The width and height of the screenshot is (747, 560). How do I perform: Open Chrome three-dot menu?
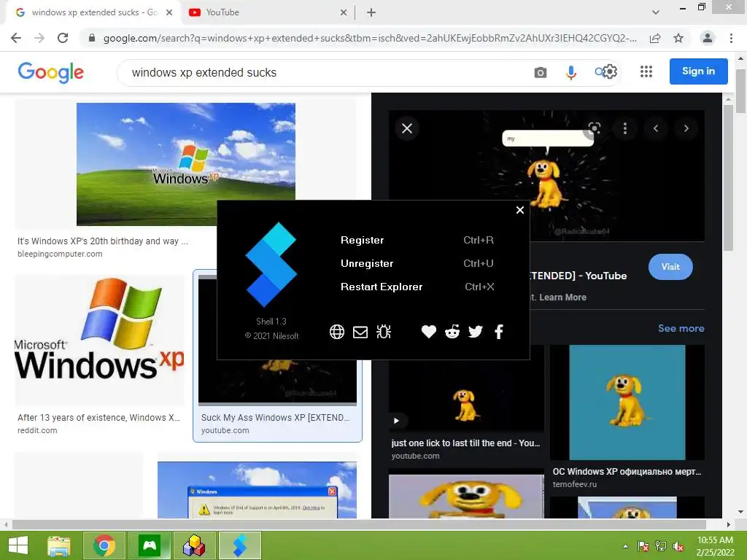click(x=731, y=38)
